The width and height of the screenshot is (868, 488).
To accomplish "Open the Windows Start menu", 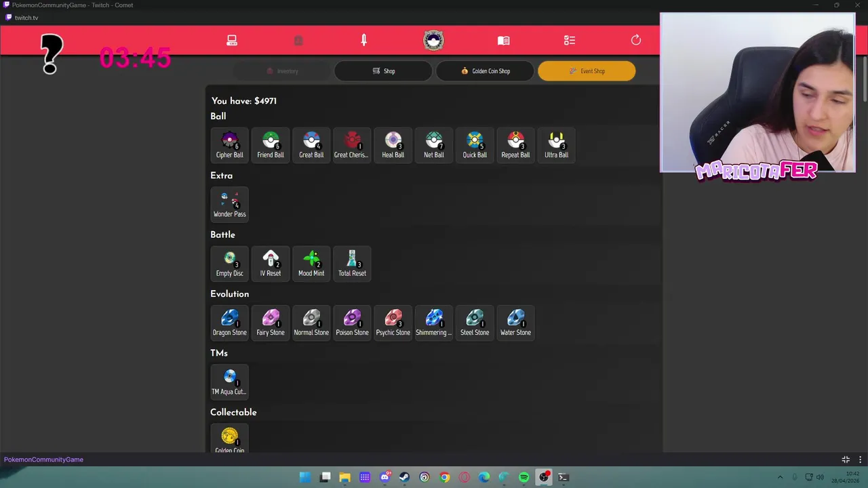I will pos(305,477).
